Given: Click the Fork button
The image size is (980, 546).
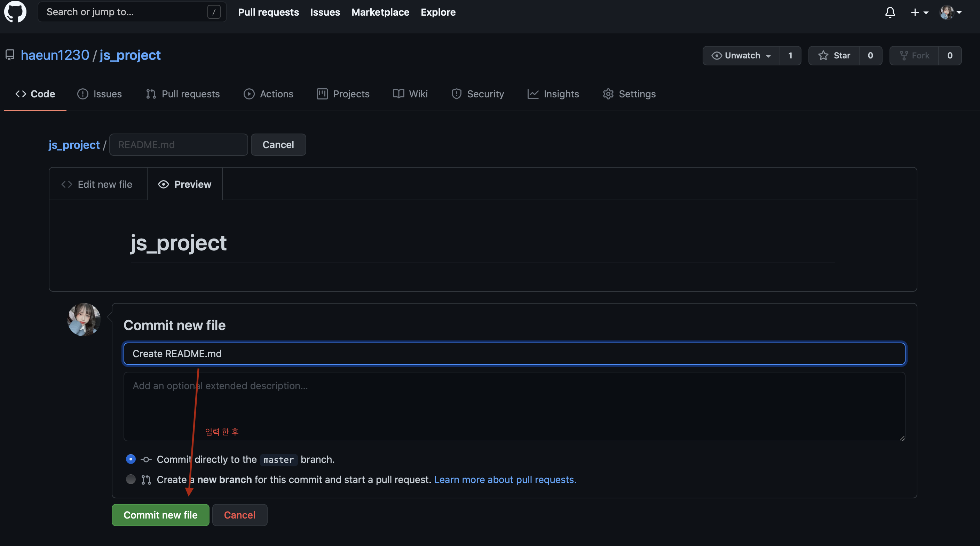Looking at the screenshot, I should point(914,56).
